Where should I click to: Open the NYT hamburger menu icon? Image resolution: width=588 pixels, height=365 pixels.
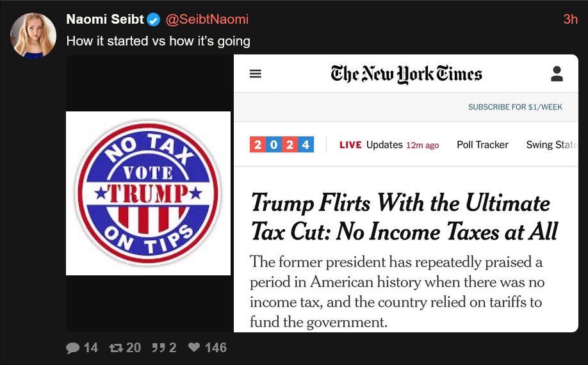[256, 74]
